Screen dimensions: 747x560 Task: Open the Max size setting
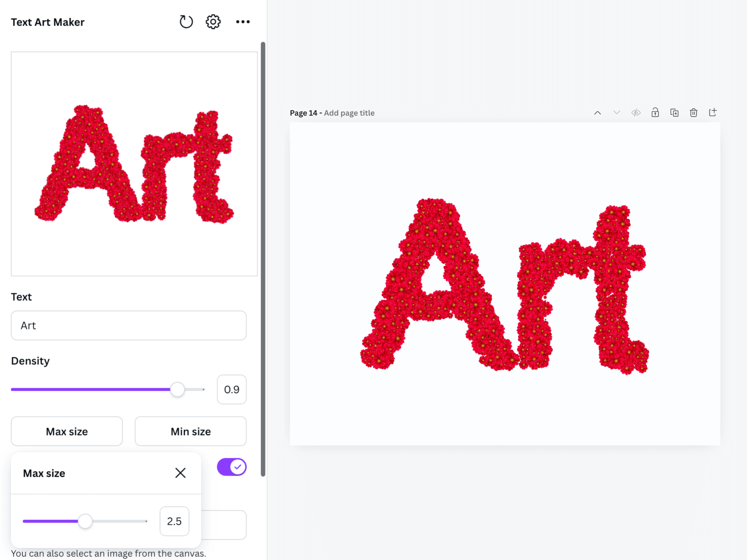67,432
